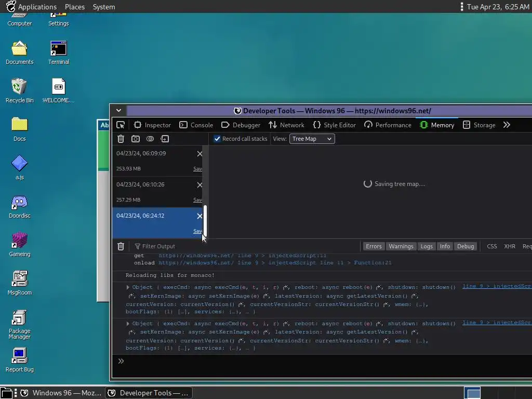The height and width of the screenshot is (399, 532).
Task: Clear all memory snapshots with trash icon
Action: 121,139
